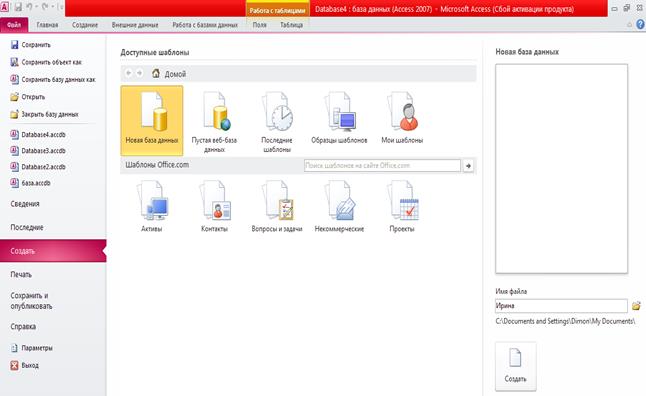
Task: Open recent file Database2.accdb
Action: (38, 167)
